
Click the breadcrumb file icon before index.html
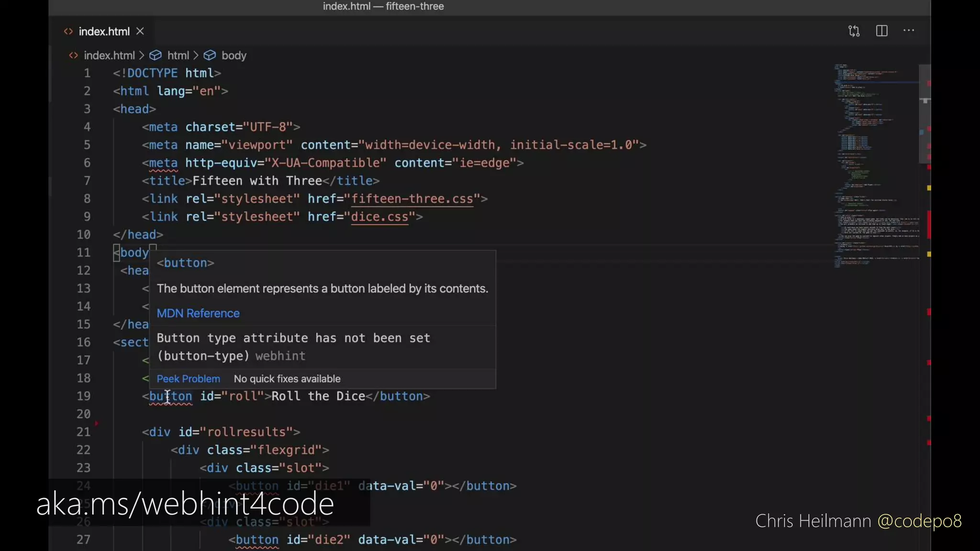(x=73, y=55)
